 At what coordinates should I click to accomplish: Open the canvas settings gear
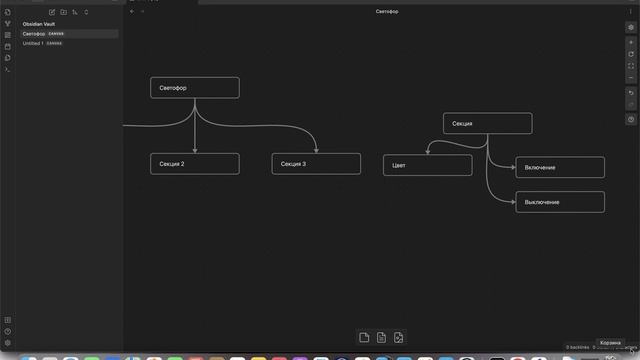pos(631,27)
